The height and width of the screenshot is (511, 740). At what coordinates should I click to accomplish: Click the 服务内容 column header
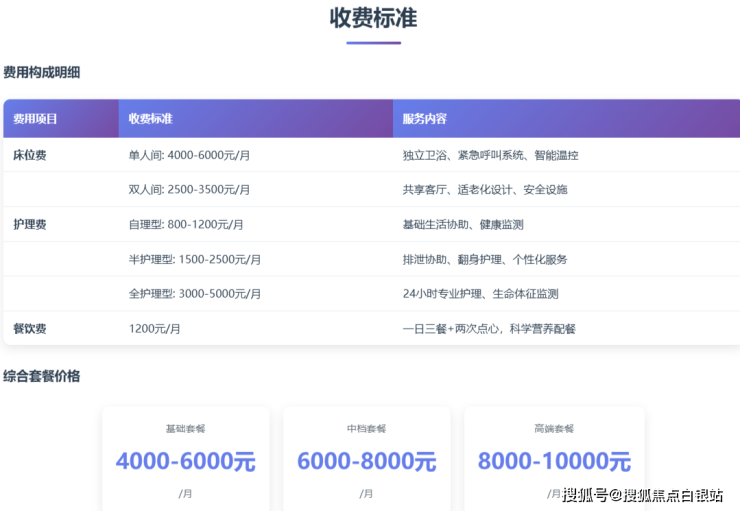point(424,119)
